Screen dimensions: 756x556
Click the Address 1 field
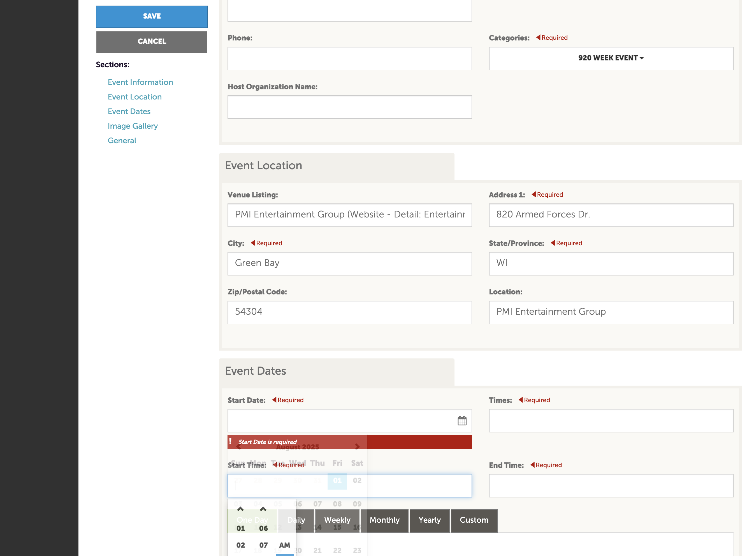click(611, 215)
